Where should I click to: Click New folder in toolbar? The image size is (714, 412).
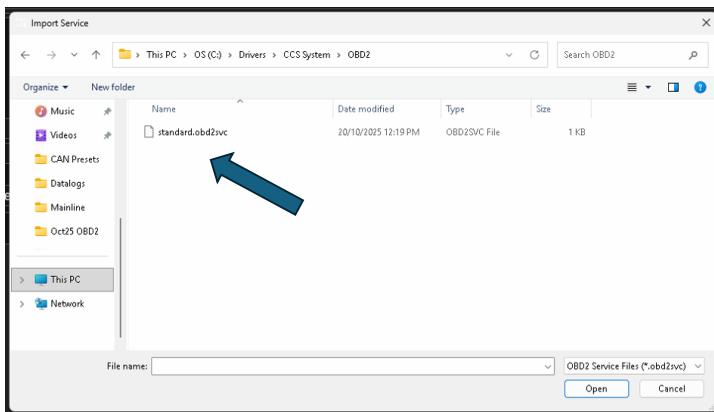coord(113,87)
